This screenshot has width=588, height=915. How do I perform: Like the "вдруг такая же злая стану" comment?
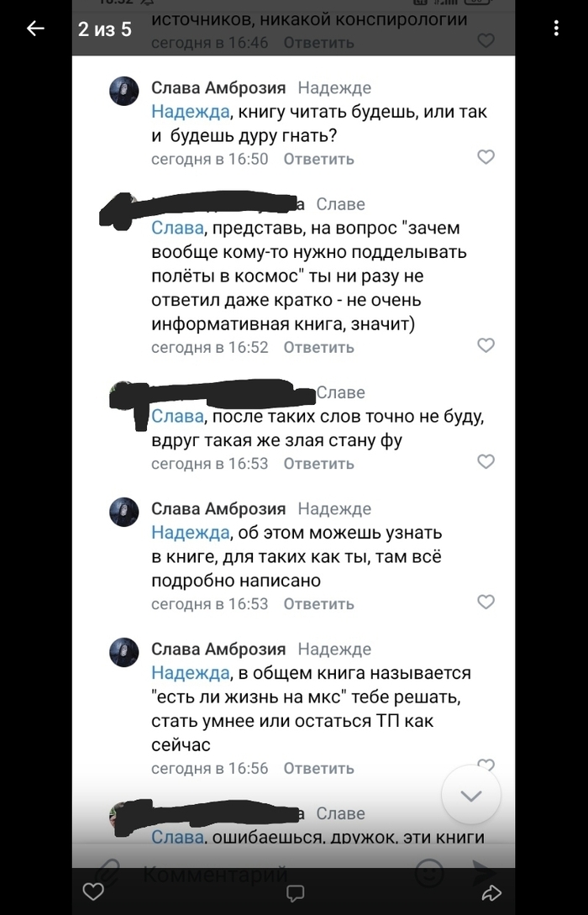point(486,462)
